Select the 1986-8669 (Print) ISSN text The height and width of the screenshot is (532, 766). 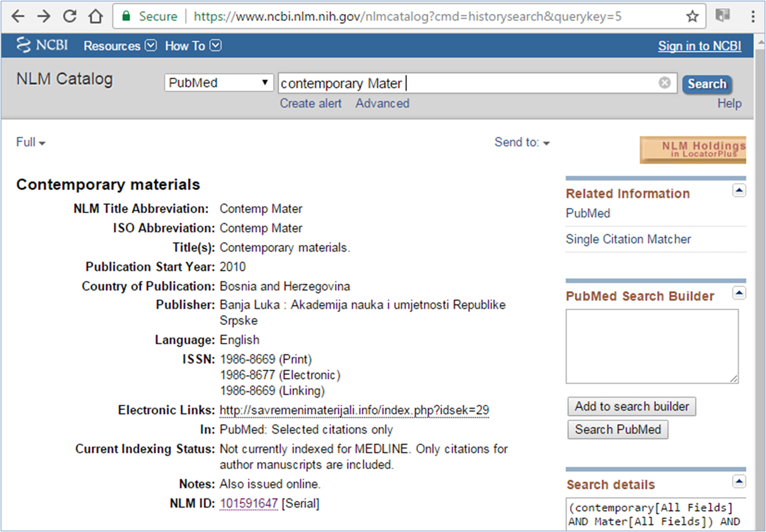[265, 359]
